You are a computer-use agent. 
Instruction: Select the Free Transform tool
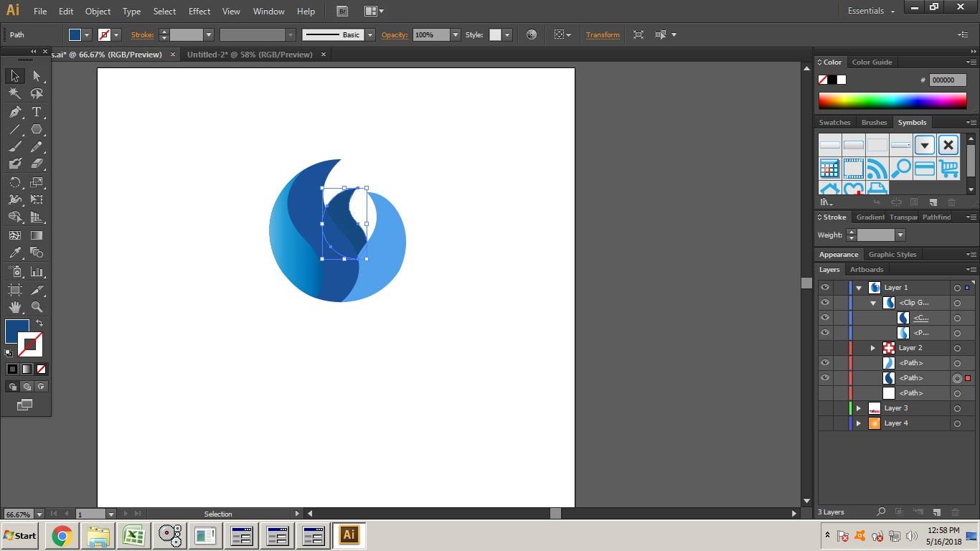[x=37, y=199]
